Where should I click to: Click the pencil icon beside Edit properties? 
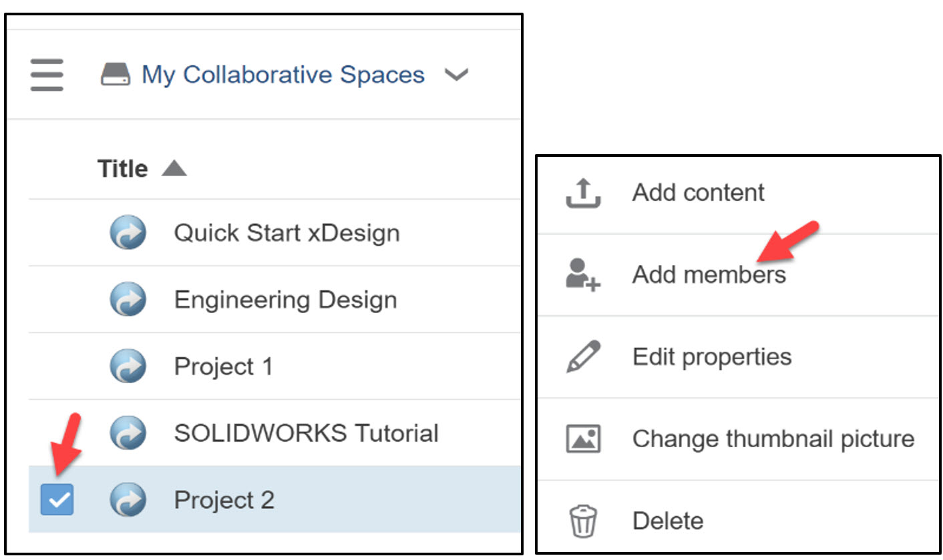click(583, 356)
